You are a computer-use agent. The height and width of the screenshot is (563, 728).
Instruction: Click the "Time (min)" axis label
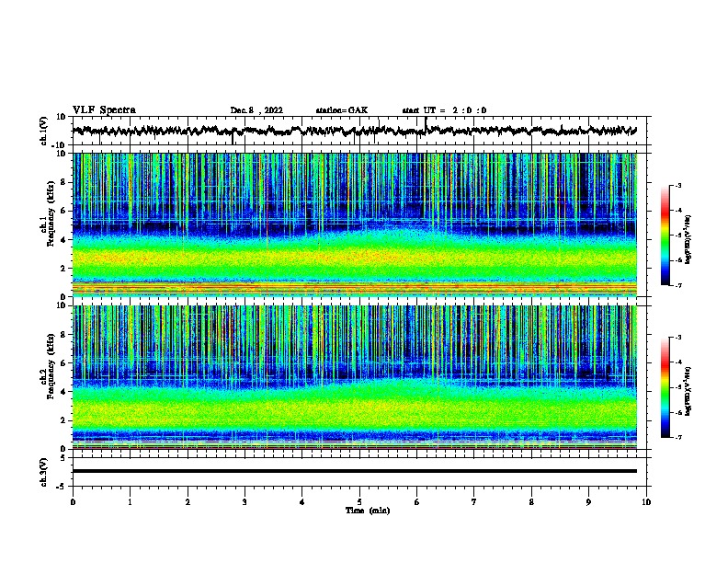368,511
